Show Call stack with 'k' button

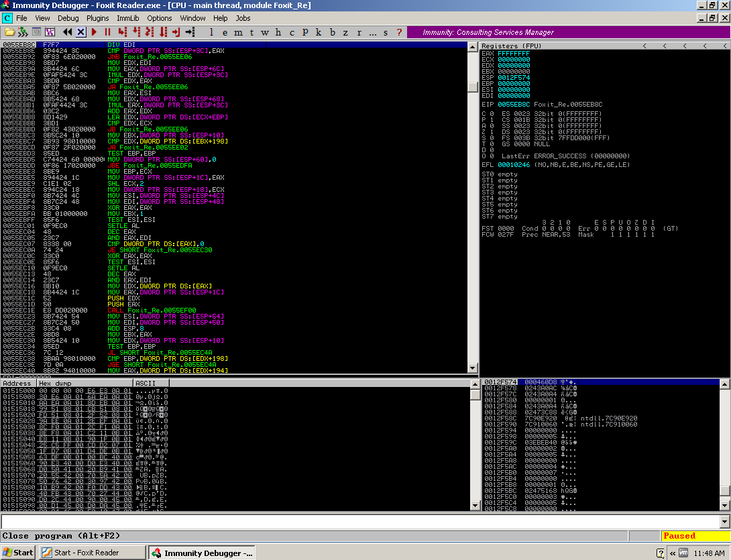pos(319,32)
